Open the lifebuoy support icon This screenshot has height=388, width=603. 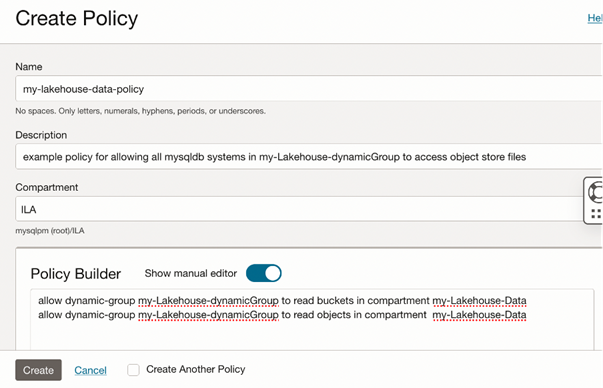click(x=595, y=192)
